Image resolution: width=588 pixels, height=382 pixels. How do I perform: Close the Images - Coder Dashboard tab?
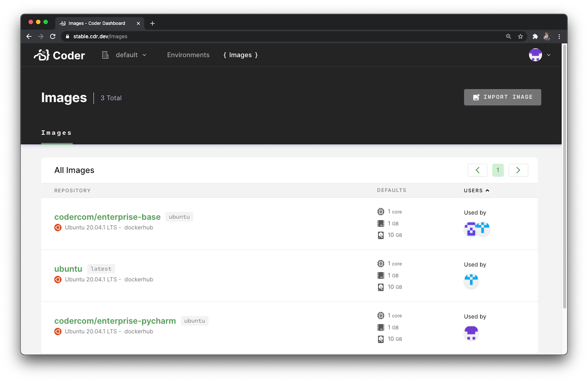pyautogui.click(x=138, y=23)
